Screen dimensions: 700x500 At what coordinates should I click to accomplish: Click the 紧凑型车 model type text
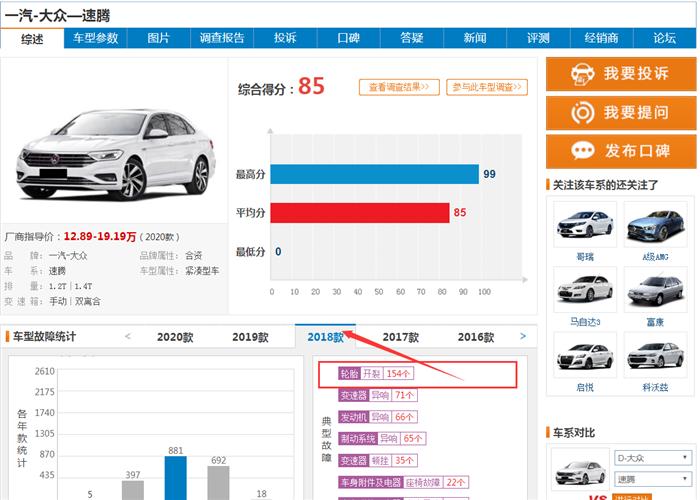[202, 271]
